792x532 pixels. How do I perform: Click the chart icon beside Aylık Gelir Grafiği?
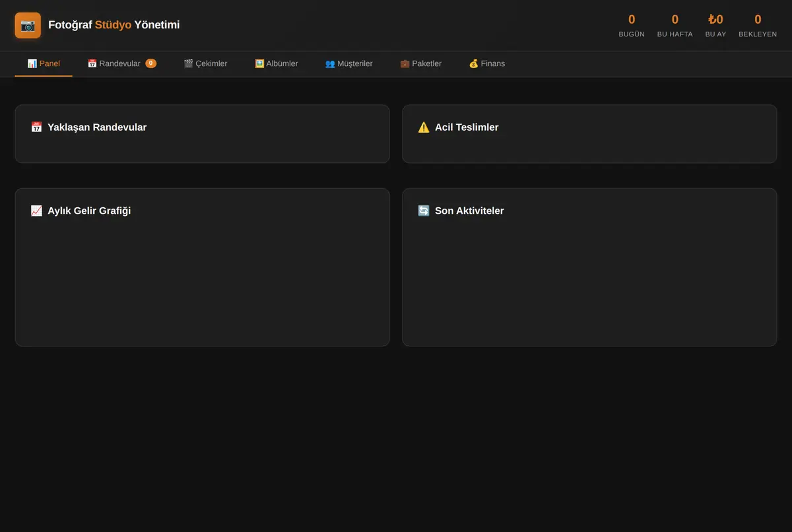pos(36,211)
